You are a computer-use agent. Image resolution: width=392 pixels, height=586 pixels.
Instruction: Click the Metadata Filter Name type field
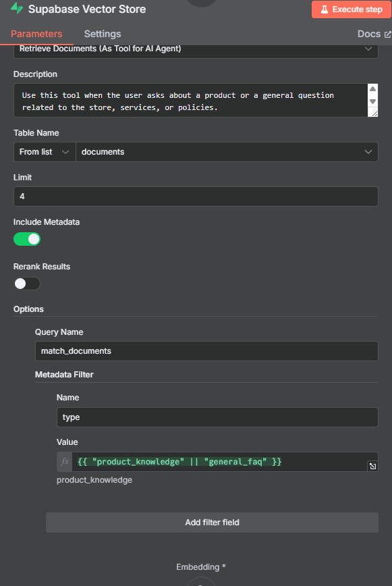(217, 417)
